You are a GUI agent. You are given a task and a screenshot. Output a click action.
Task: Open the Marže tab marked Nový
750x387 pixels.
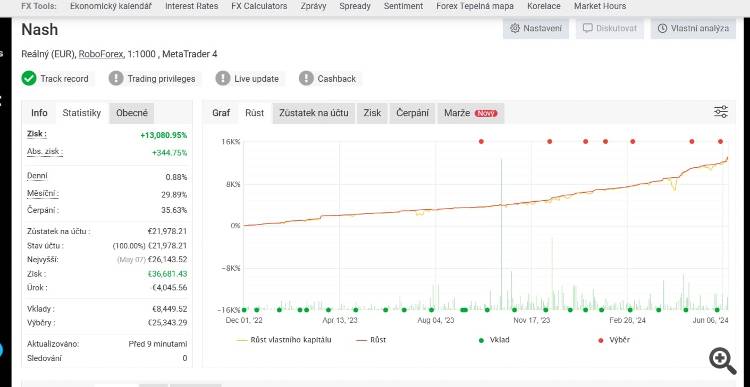(x=471, y=113)
